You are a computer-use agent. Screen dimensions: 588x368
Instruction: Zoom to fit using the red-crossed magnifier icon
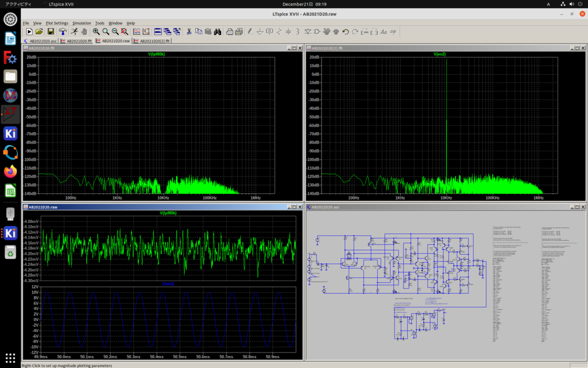[125, 32]
